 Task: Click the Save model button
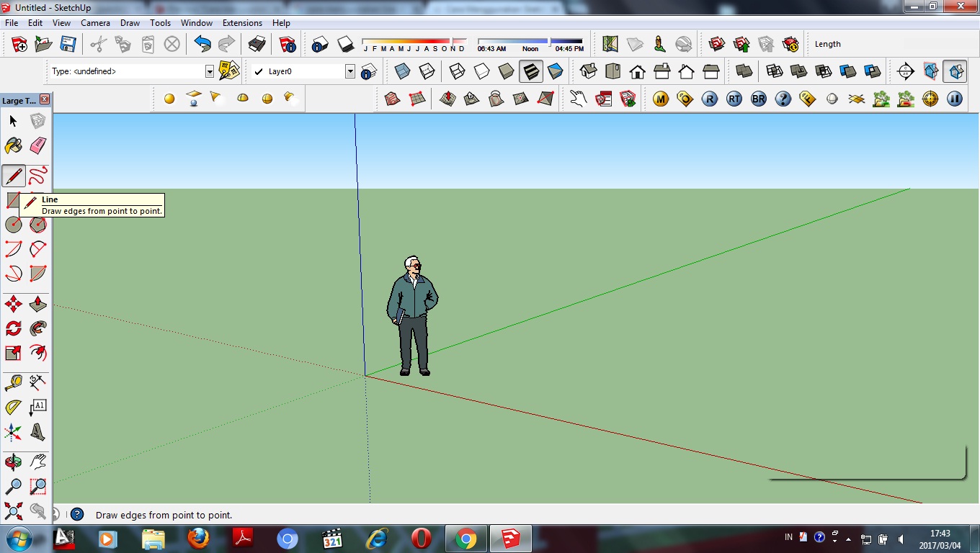pos(68,44)
